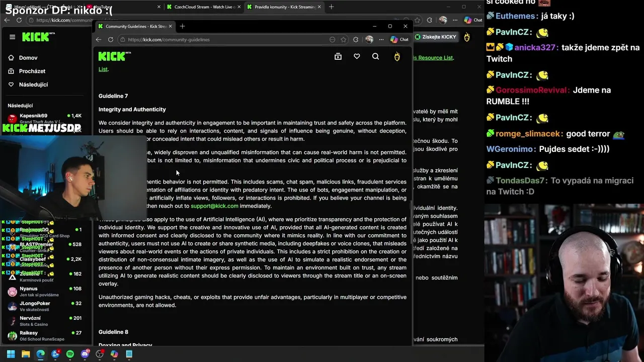This screenshot has height=362, width=644.
Task: Open the crown avatar menu on guidelines page
Action: click(397, 56)
